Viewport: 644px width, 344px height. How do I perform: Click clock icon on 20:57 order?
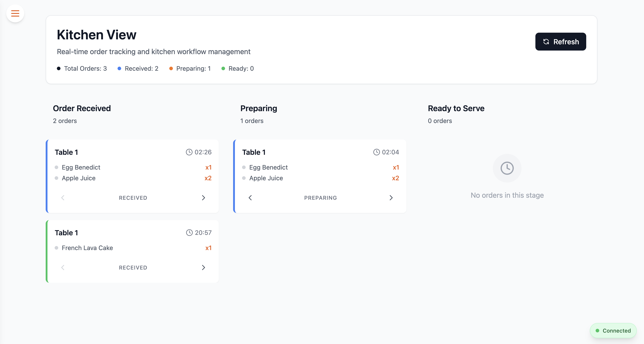click(x=189, y=232)
